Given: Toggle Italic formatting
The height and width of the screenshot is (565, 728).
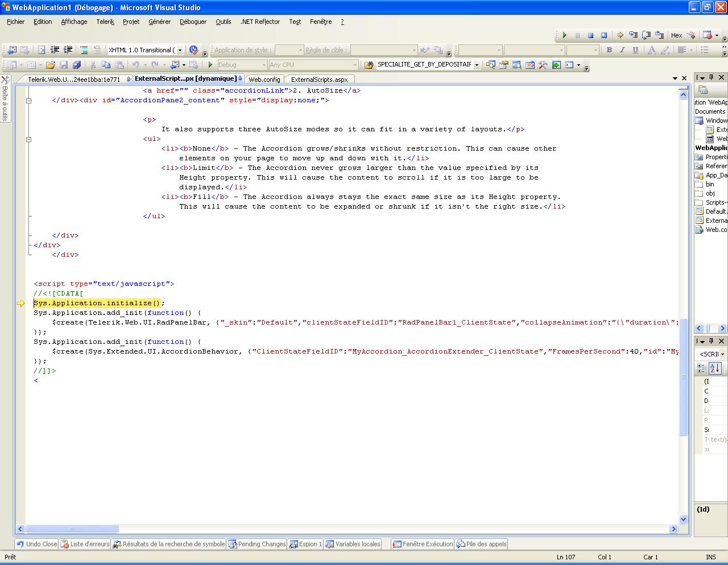Looking at the screenshot, I should point(622,50).
